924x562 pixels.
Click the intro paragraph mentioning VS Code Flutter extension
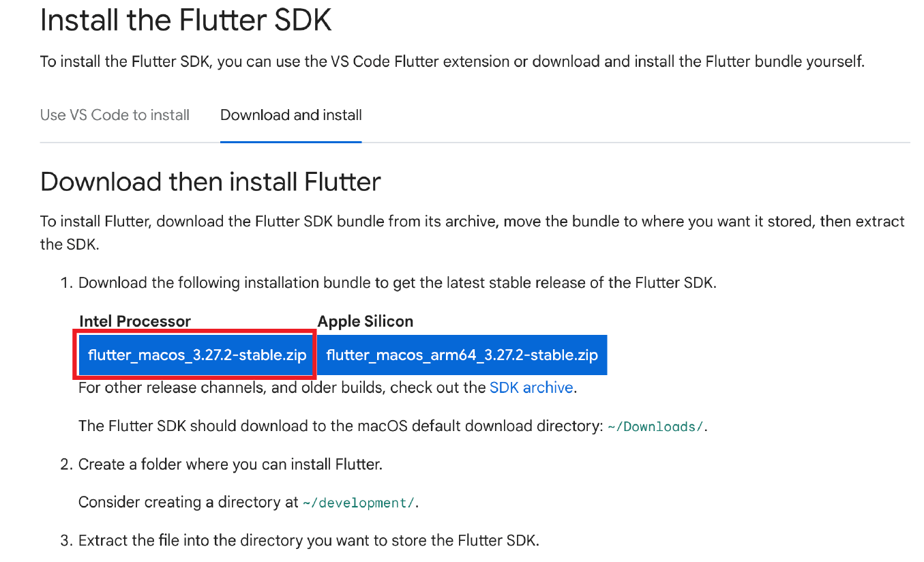pyautogui.click(x=451, y=62)
